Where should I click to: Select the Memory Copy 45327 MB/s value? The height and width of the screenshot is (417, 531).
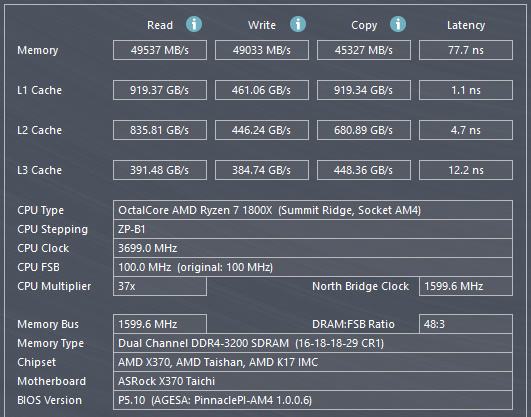pos(364,50)
